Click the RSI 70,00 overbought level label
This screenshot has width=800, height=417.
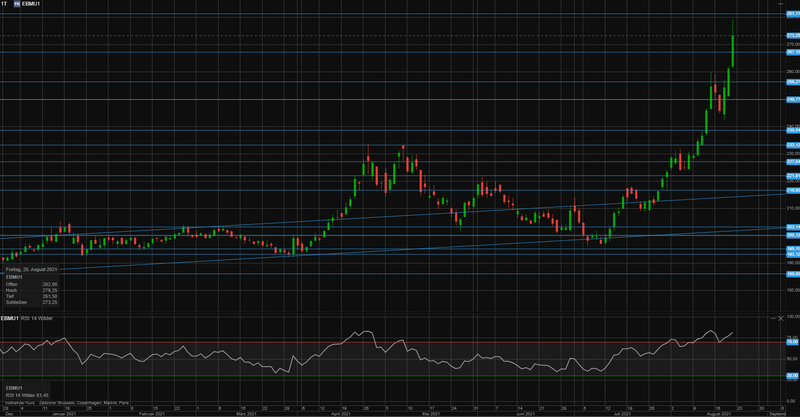click(791, 342)
